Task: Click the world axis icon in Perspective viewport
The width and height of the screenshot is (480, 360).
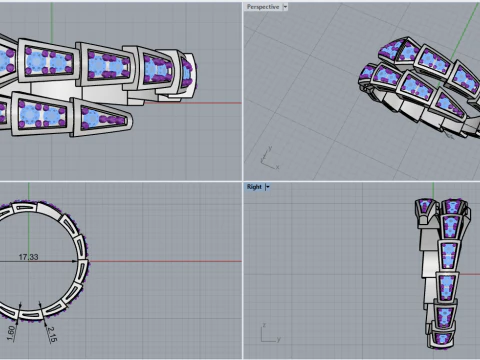Action: [270, 157]
